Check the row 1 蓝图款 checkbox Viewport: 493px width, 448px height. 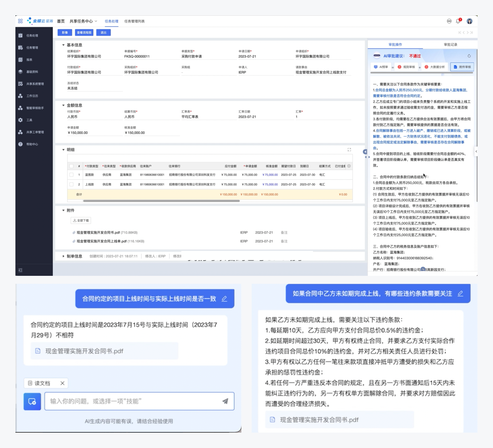tap(71, 175)
